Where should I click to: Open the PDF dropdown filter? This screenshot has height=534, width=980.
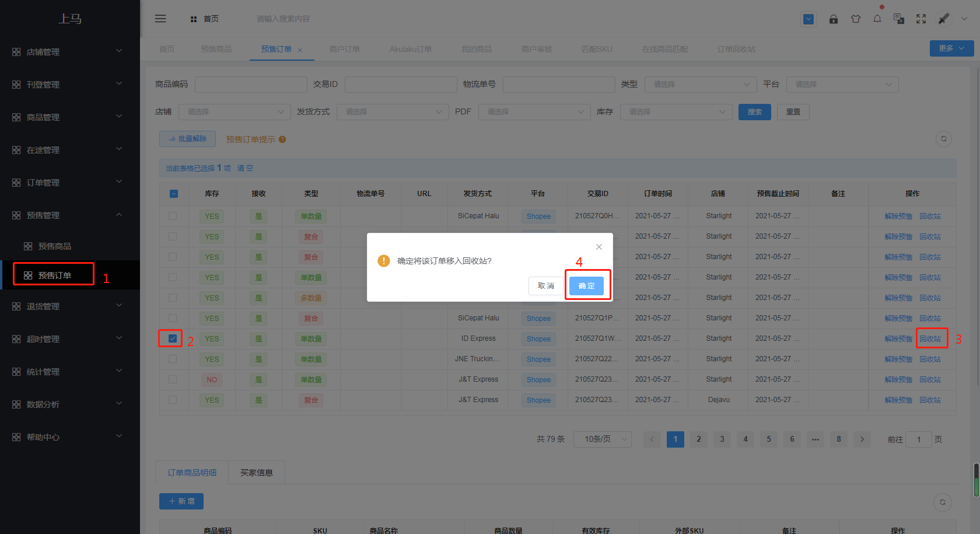[534, 112]
